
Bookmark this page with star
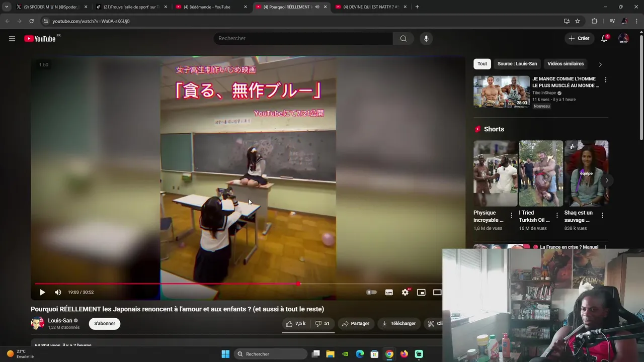(x=578, y=21)
